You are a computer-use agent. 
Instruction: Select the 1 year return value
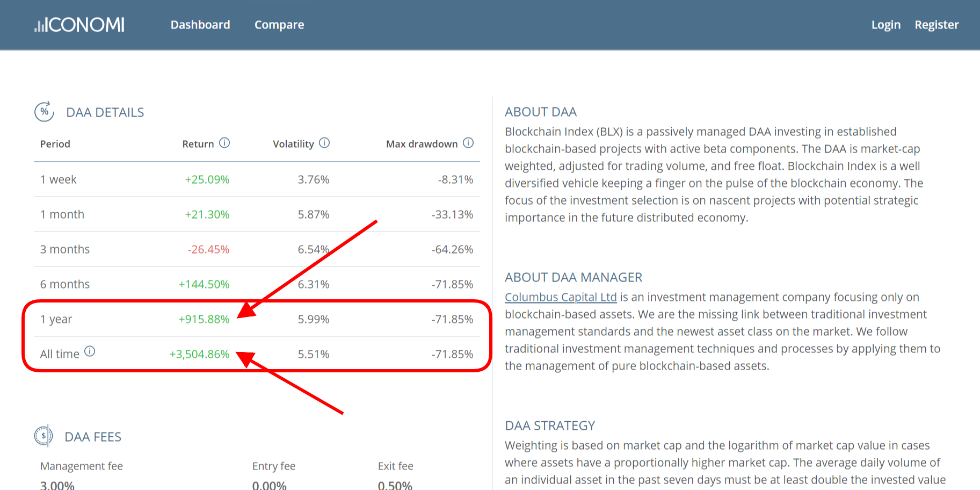[x=204, y=319]
